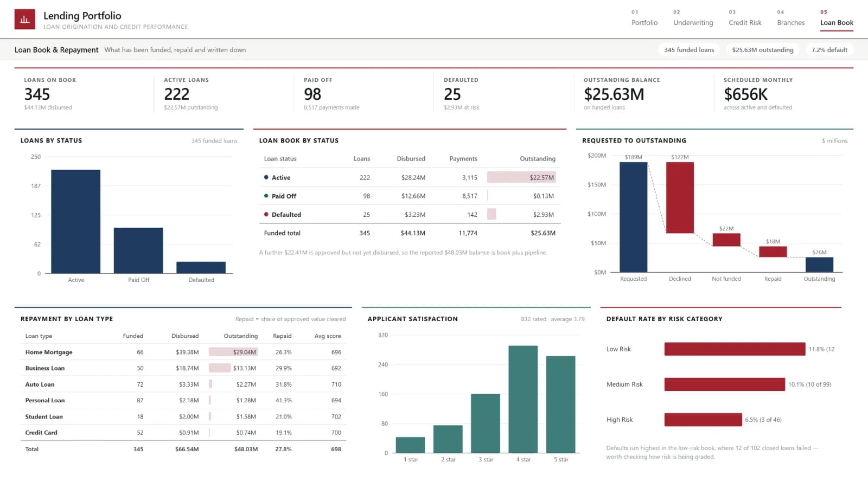Click Home Mortgage outstanding $29.04M cell
Image resolution: width=868 pixels, height=488 pixels.
click(233, 352)
